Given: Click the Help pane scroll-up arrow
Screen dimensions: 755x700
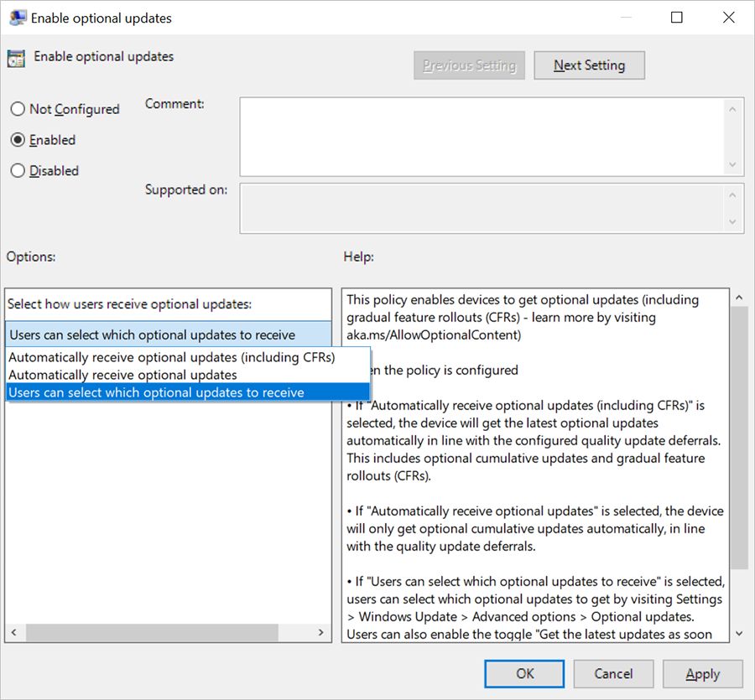Looking at the screenshot, I should 739,296.
